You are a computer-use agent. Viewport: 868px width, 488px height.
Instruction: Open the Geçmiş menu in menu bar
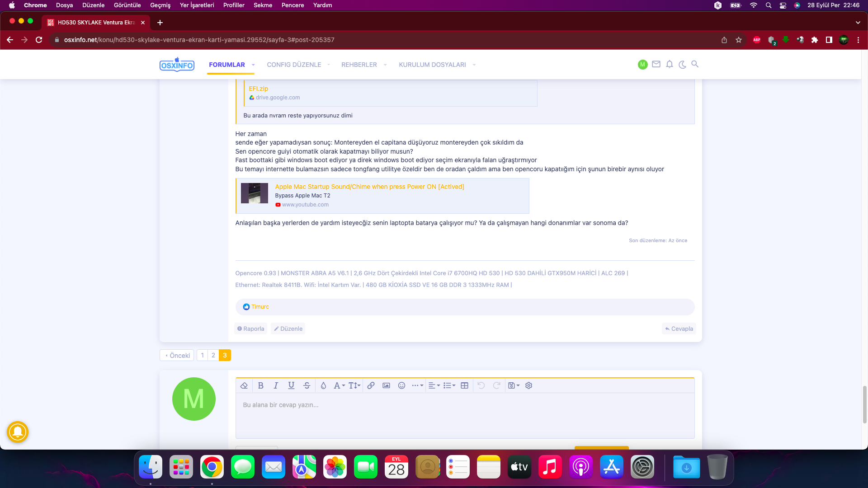tap(160, 5)
